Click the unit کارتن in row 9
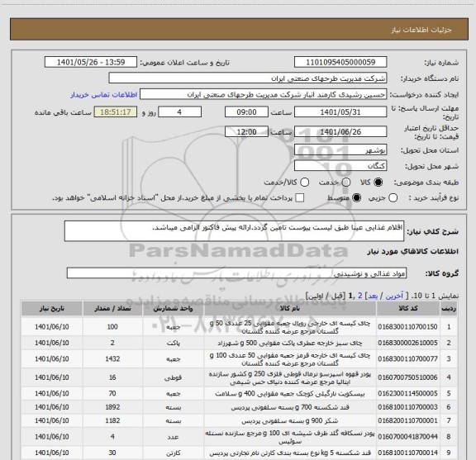 pyautogui.click(x=173, y=453)
